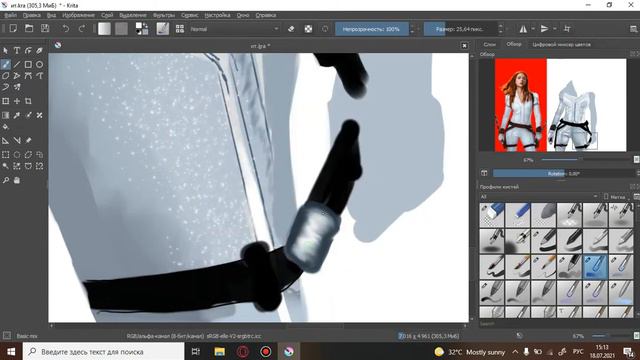This screenshot has height=360, width=640.
Task: Select the Fill bucket tool
Action: click(6, 127)
